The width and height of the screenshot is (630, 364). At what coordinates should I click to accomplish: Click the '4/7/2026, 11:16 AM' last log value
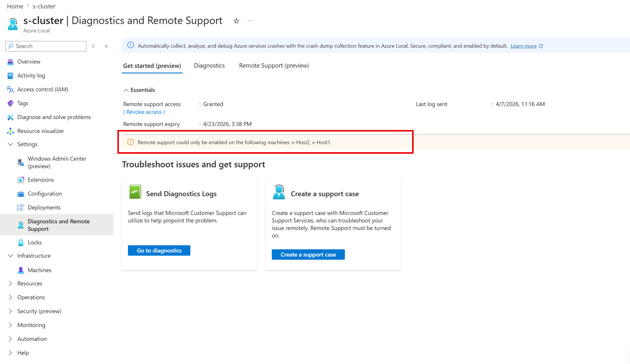520,104
